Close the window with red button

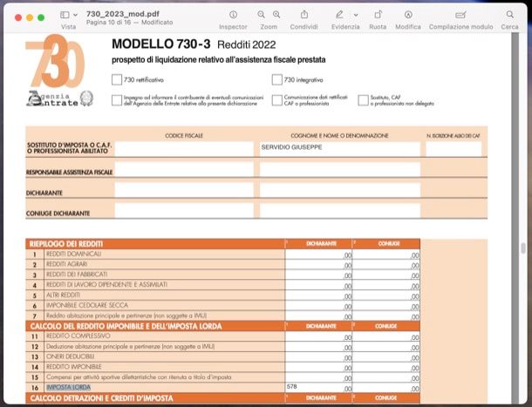tap(18, 17)
